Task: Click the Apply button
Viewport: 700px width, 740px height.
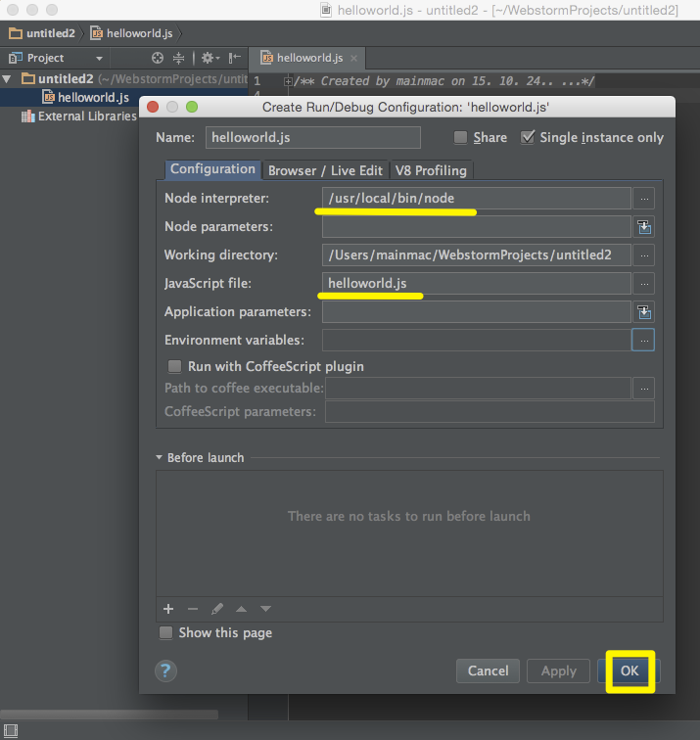Action: tap(558, 671)
